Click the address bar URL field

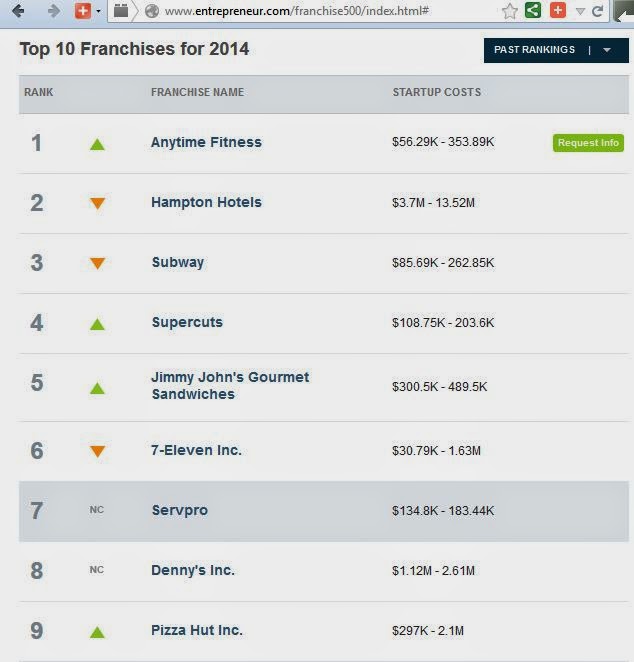point(296,11)
